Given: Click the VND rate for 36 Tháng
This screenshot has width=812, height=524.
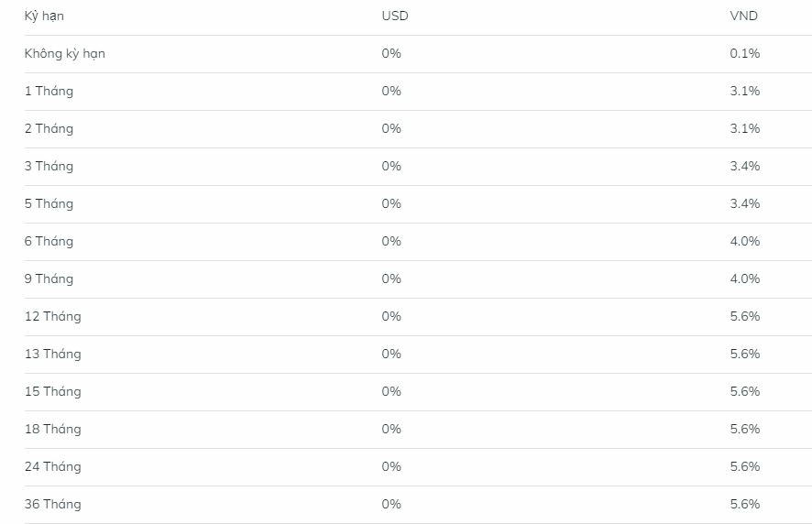Looking at the screenshot, I should 744,505.
